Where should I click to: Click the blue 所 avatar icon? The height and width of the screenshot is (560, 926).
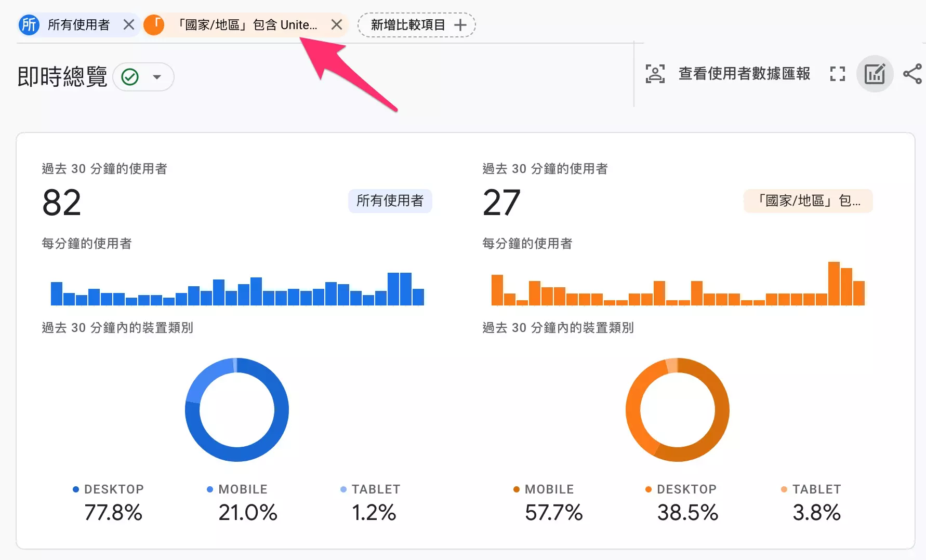tap(29, 24)
